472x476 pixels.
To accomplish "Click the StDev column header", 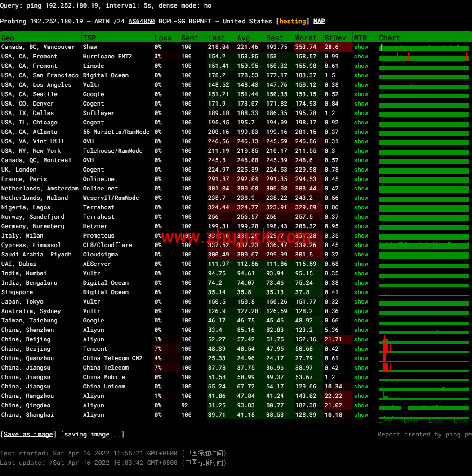I will tap(335, 38).
